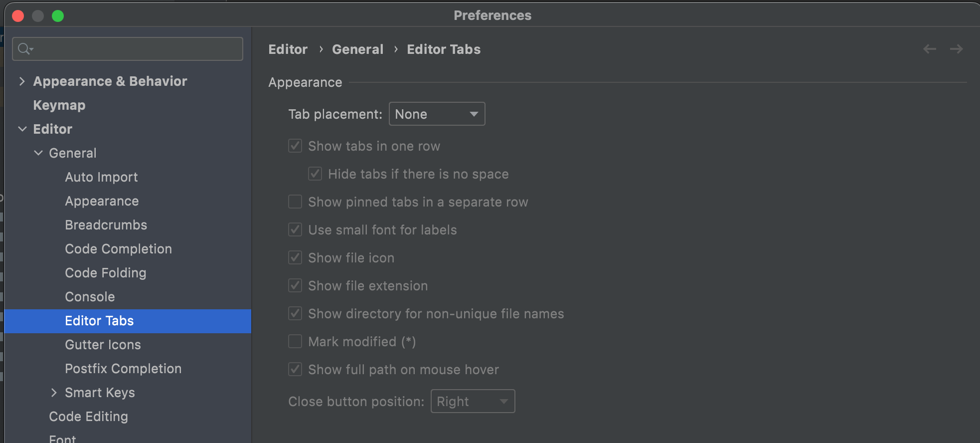Select Gutter Icons in the sidebar
Viewport: 980px width, 443px height.
[x=103, y=345]
